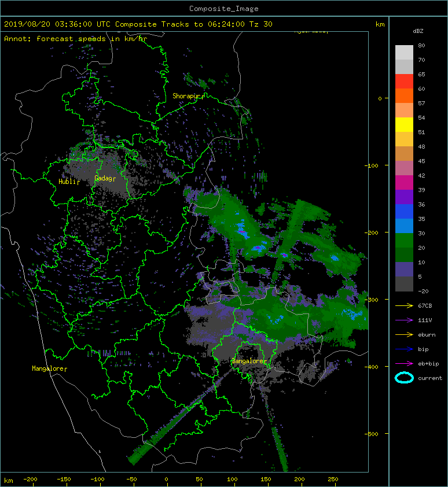This screenshot has height=487, width=448.
Task: Select the Mangalore city label
Action: point(48,368)
